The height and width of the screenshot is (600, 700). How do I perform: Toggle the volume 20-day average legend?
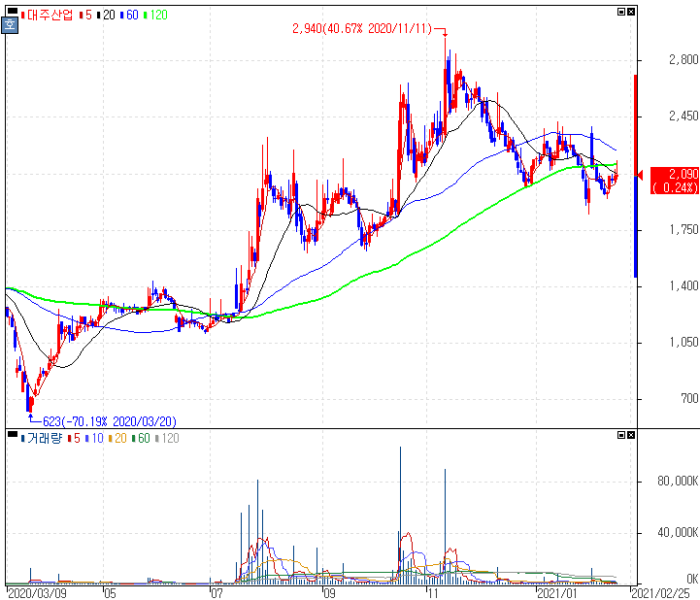point(117,439)
